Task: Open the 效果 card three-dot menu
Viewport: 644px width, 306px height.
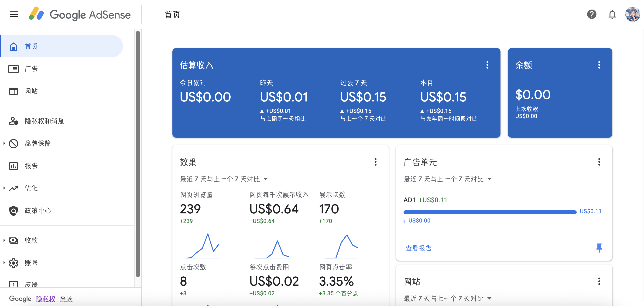Action: click(x=375, y=162)
